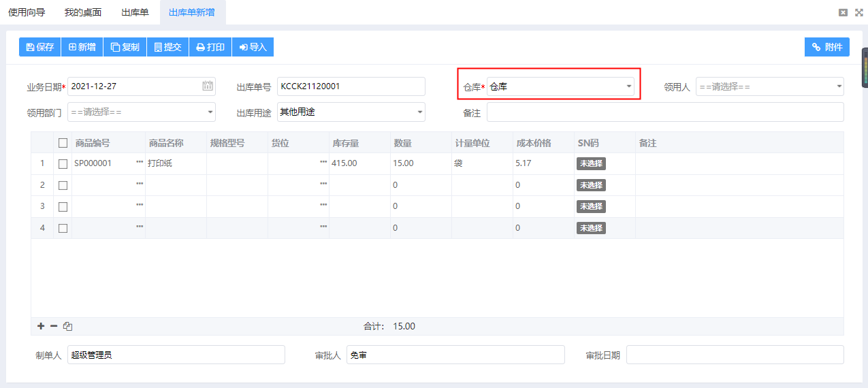Open 货位 location ellipsis in row 4

[323, 227]
